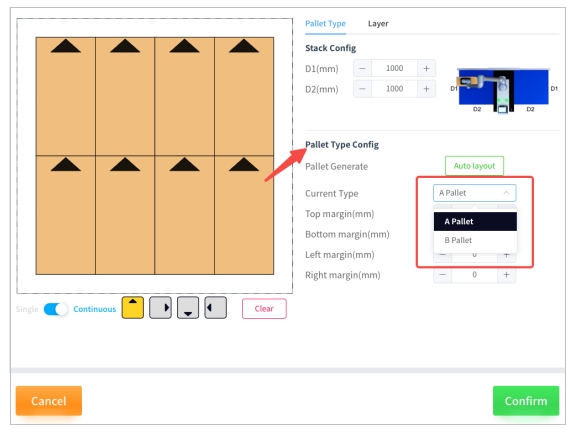The height and width of the screenshot is (433, 572).
Task: Click the green Confirm button
Action: (526, 401)
